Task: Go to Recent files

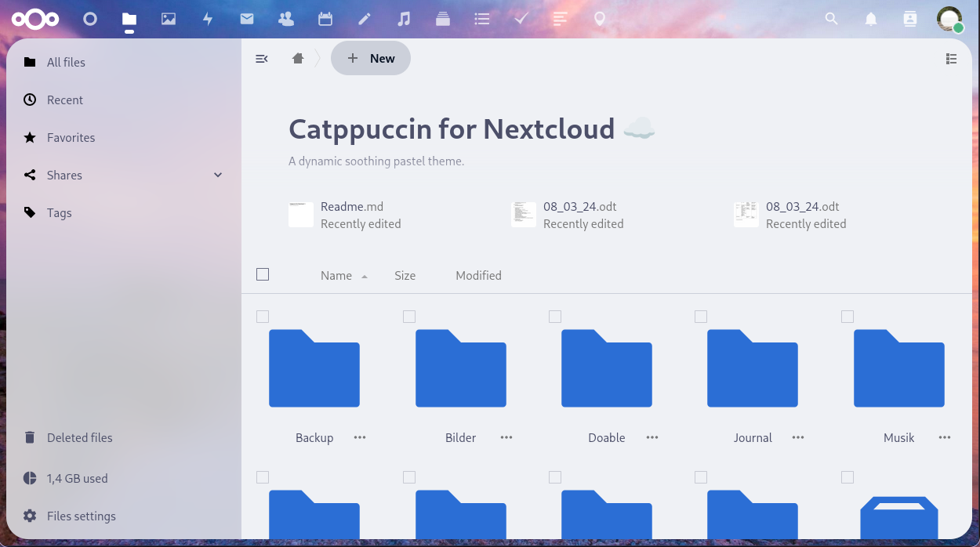Action: point(64,100)
